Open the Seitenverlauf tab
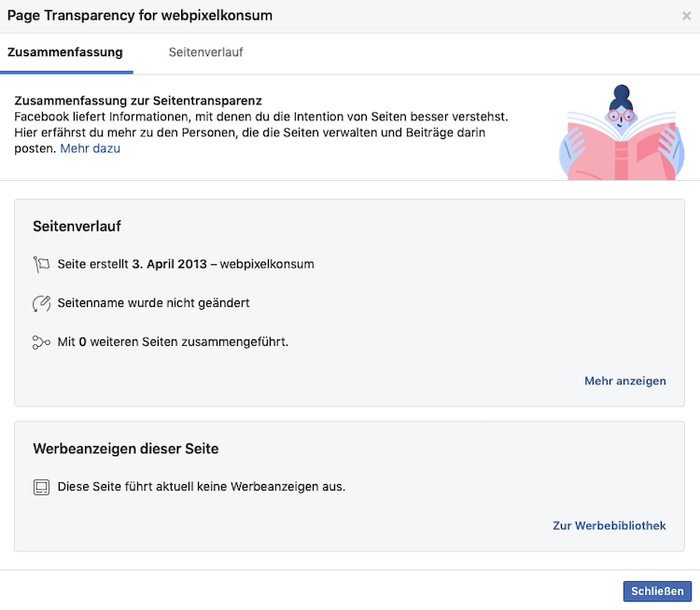This screenshot has height=610, width=700. tap(206, 52)
